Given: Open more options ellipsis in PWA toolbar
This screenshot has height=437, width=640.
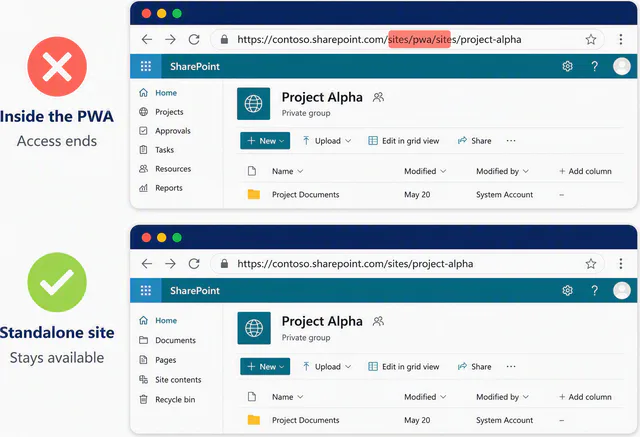Looking at the screenshot, I should 511,141.
